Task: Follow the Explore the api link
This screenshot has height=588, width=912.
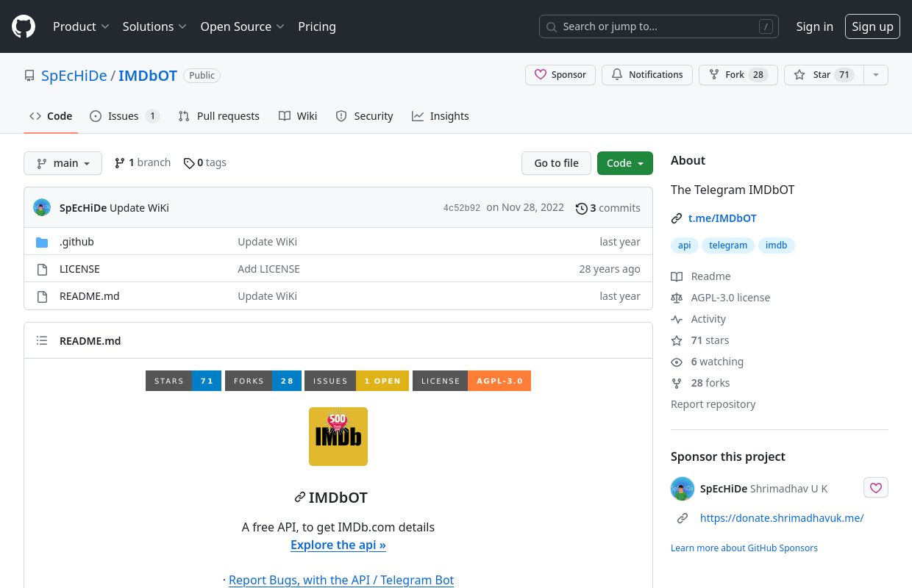Action: [338, 545]
